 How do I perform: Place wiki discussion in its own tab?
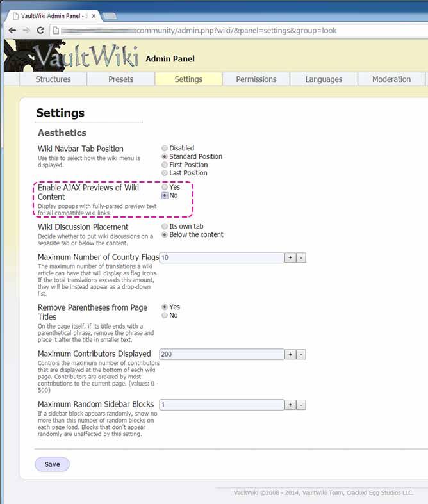click(165, 227)
